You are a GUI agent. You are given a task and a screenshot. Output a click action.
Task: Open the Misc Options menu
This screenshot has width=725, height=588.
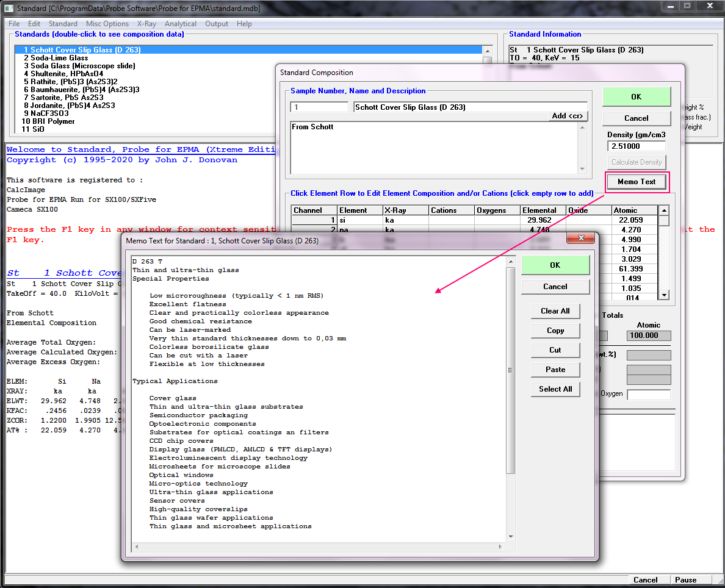click(x=107, y=24)
